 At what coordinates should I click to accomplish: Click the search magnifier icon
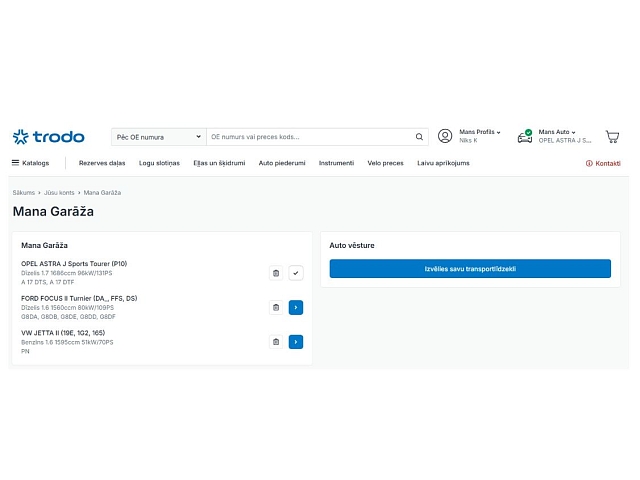click(419, 137)
